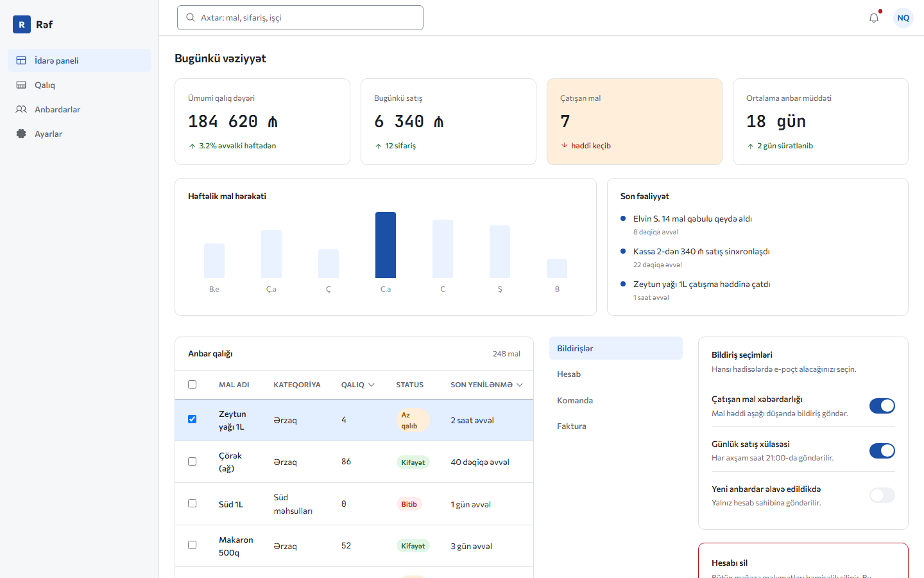
Task: Open the Ayarlar sidebar page
Action: click(80, 134)
